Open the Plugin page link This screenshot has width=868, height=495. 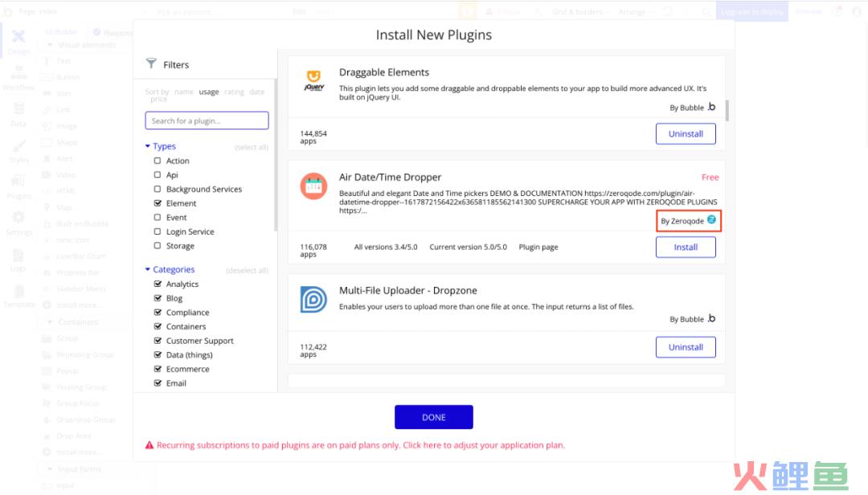[x=538, y=247]
